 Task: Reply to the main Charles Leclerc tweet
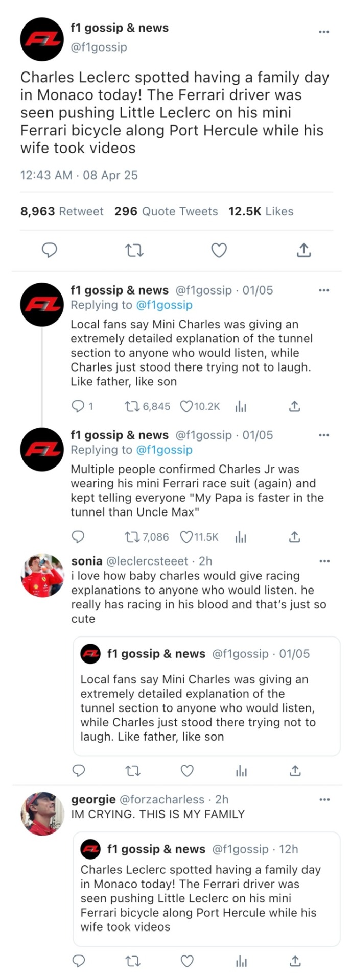(x=49, y=250)
